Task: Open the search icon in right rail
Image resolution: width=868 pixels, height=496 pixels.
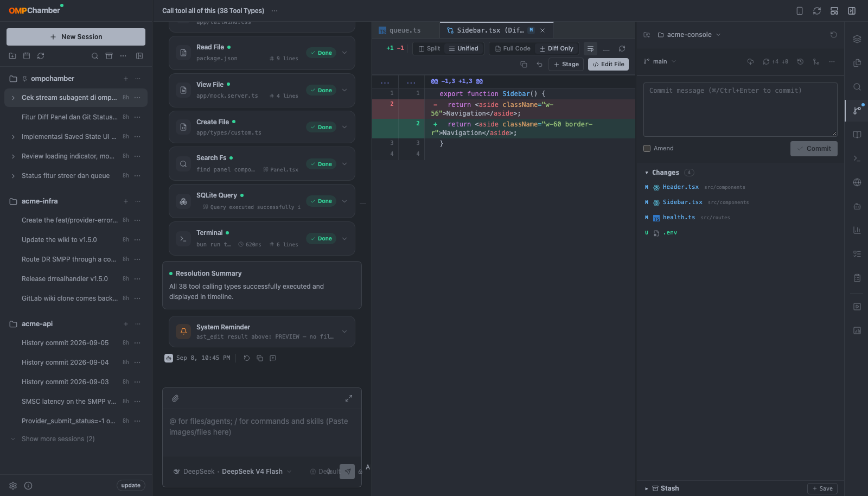Action: pos(857,87)
